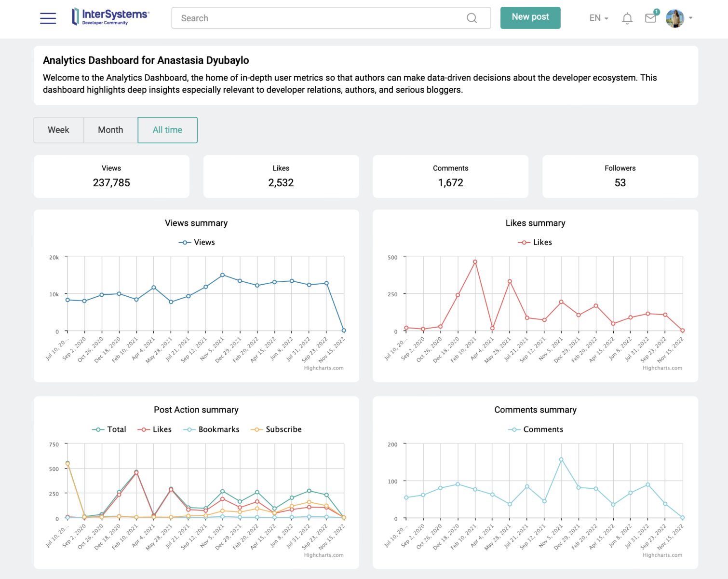Focus the Search input field

click(x=318, y=18)
